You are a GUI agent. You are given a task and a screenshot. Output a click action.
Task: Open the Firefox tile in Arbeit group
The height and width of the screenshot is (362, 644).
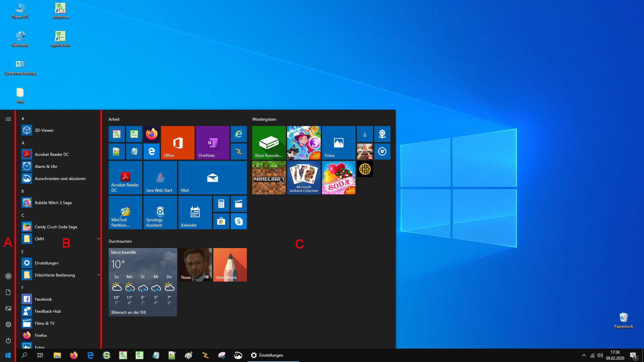pyautogui.click(x=152, y=134)
